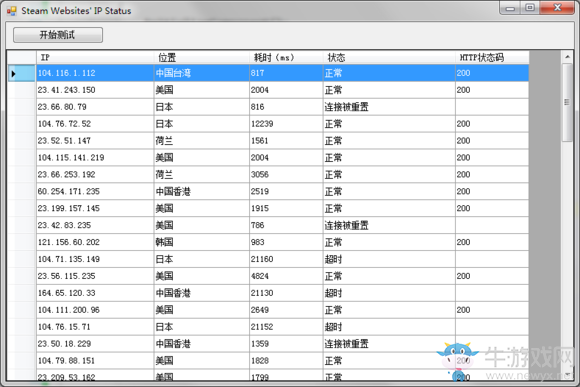580x387 pixels.
Task: Select IP cell 164.65.120.33
Action: [x=95, y=293]
